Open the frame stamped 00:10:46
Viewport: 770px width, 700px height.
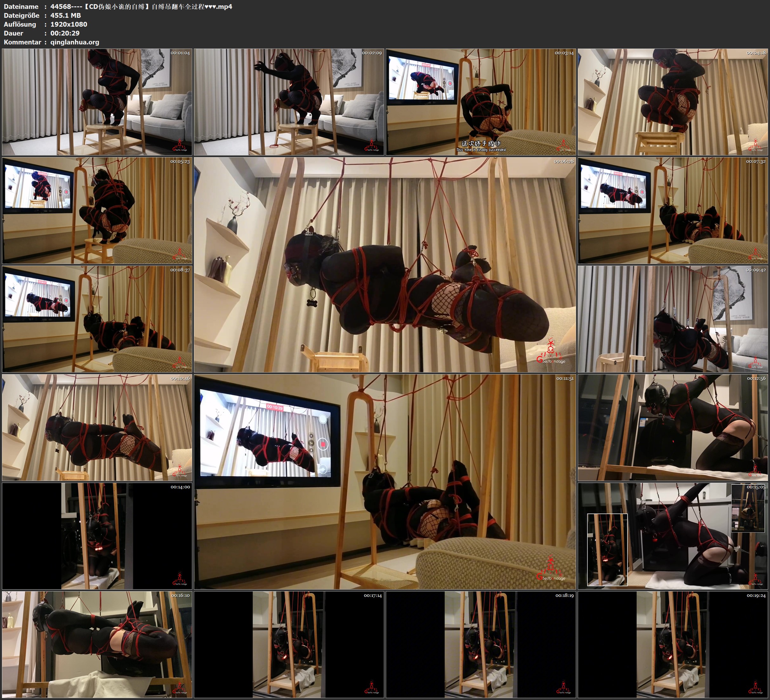pos(97,427)
